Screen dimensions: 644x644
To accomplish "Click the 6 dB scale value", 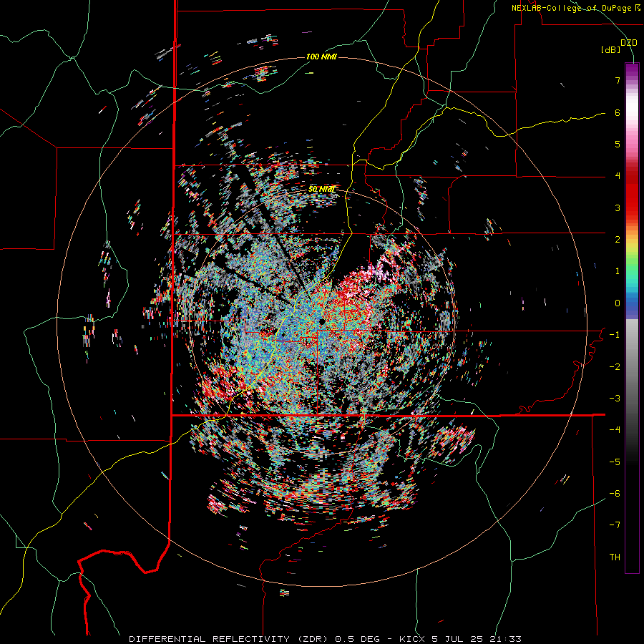I will pos(618,112).
